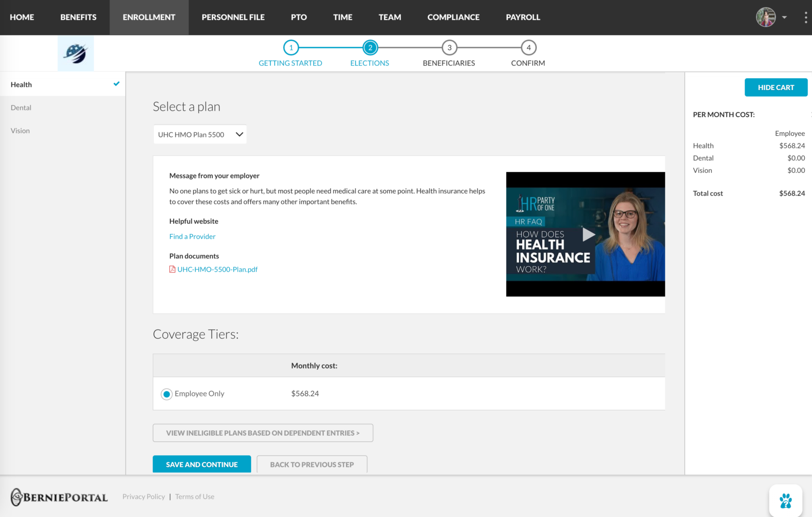The image size is (812, 517).
Task: Open the Find a Provider link
Action: pos(192,236)
